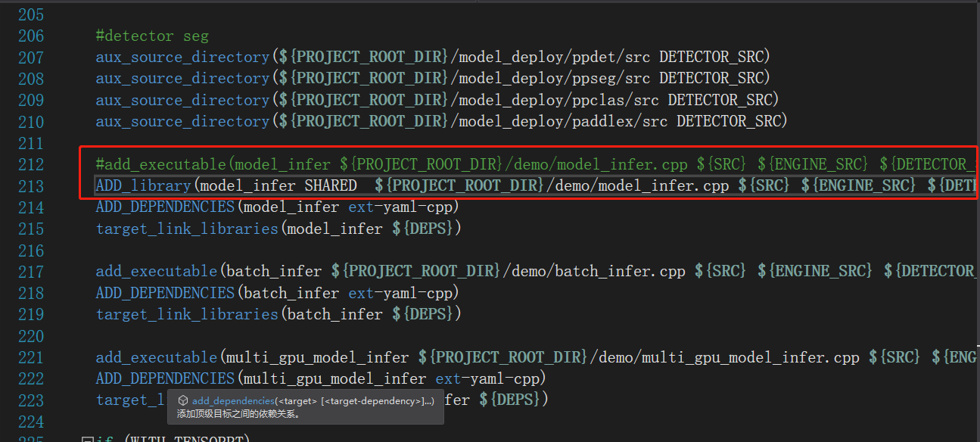This screenshot has width=980, height=442.
Task: Click the #detector seg comment
Action: (151, 36)
